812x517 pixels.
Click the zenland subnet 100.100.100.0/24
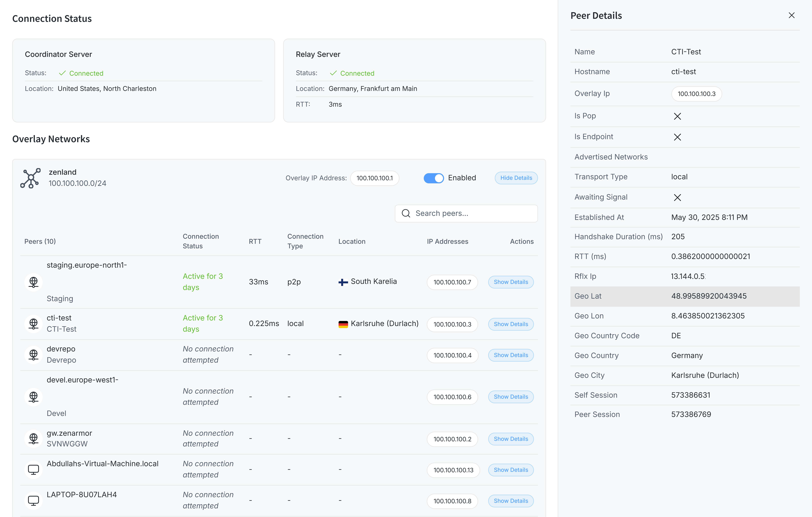point(77,183)
